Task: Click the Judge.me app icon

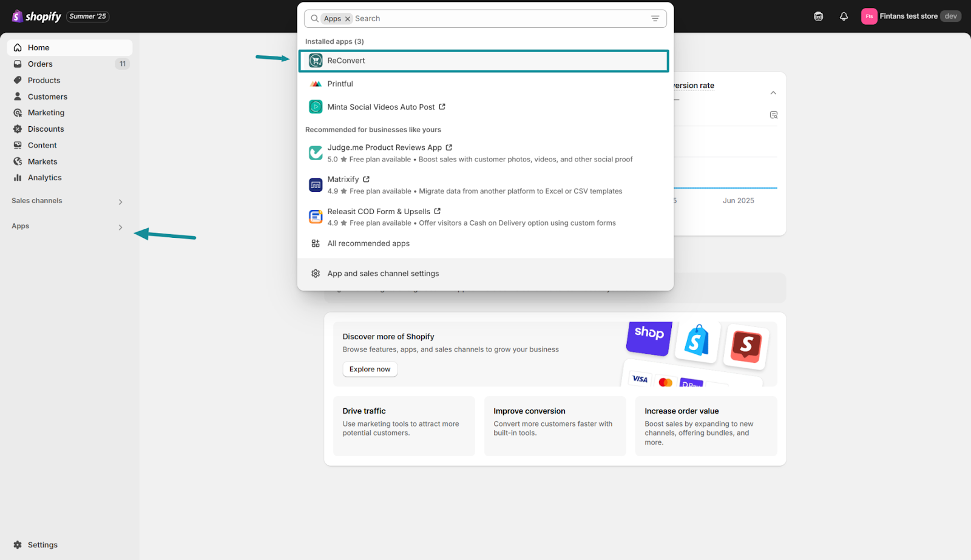Action: click(316, 153)
